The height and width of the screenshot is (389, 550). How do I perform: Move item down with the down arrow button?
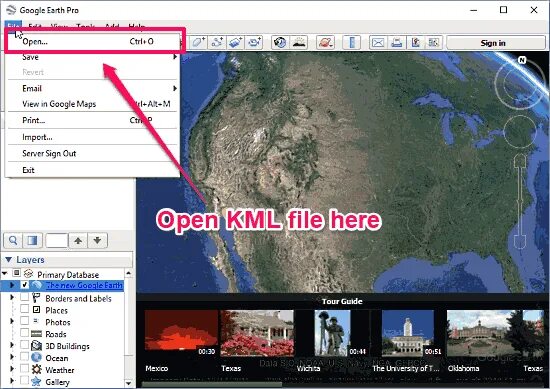point(97,240)
